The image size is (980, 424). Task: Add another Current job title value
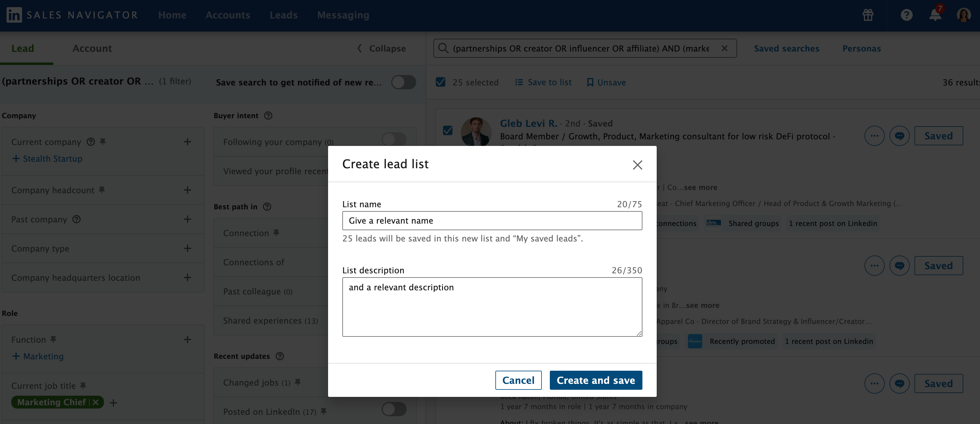pos(113,402)
